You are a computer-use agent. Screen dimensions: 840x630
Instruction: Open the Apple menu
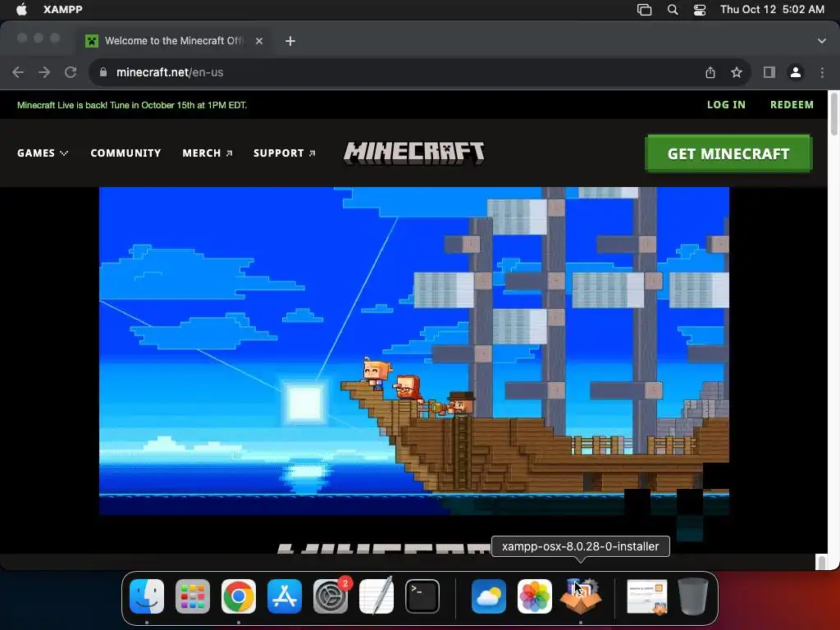click(21, 10)
